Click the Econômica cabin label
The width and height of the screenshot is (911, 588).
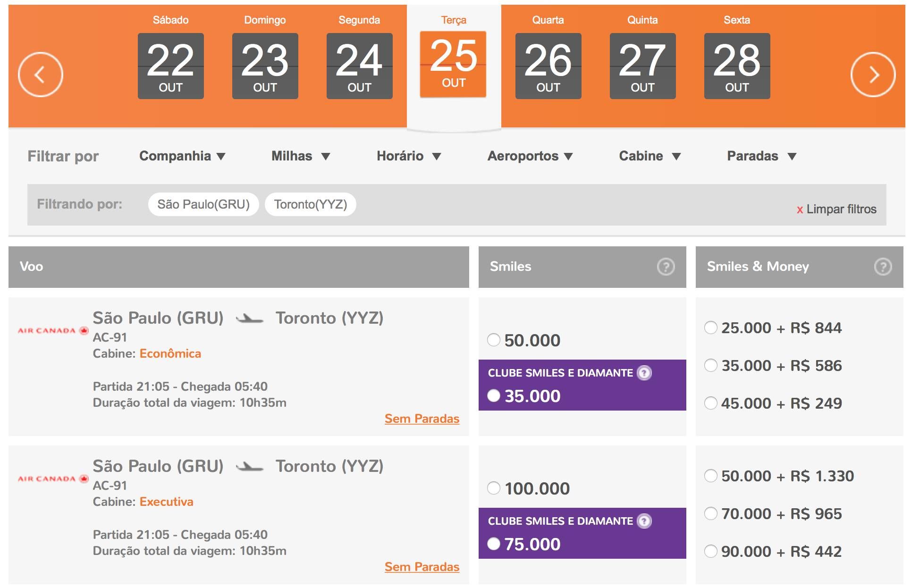(x=170, y=353)
